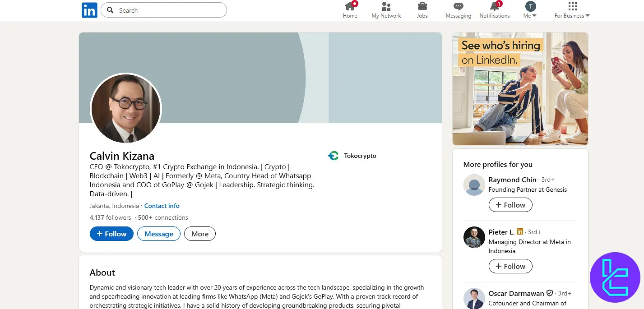Go to the My Network tab label

tap(386, 16)
